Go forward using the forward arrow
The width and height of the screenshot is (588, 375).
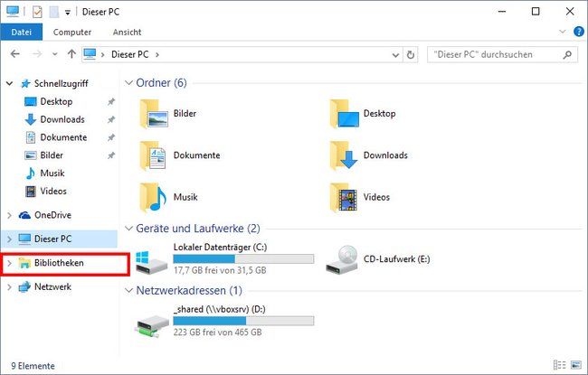coord(37,54)
